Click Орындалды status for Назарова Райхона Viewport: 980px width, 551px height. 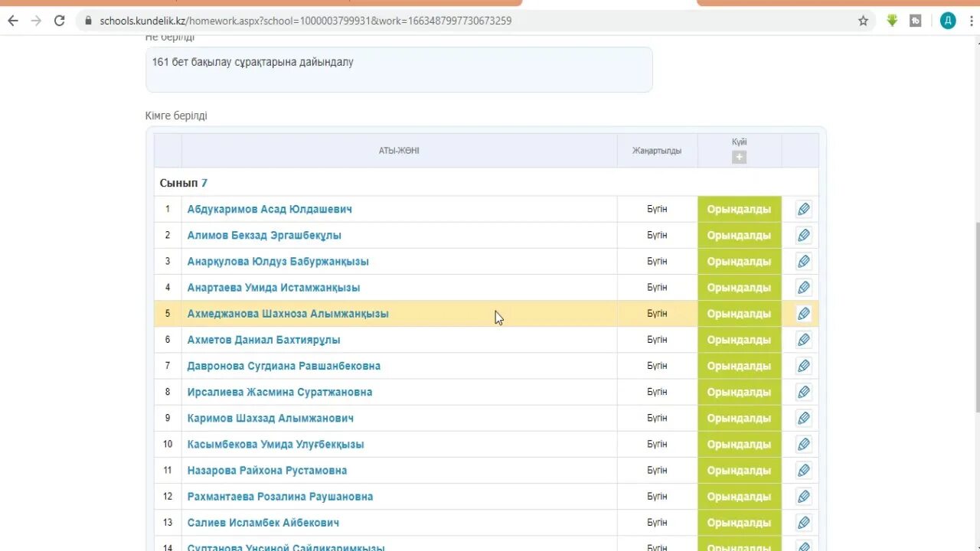[x=739, y=470]
